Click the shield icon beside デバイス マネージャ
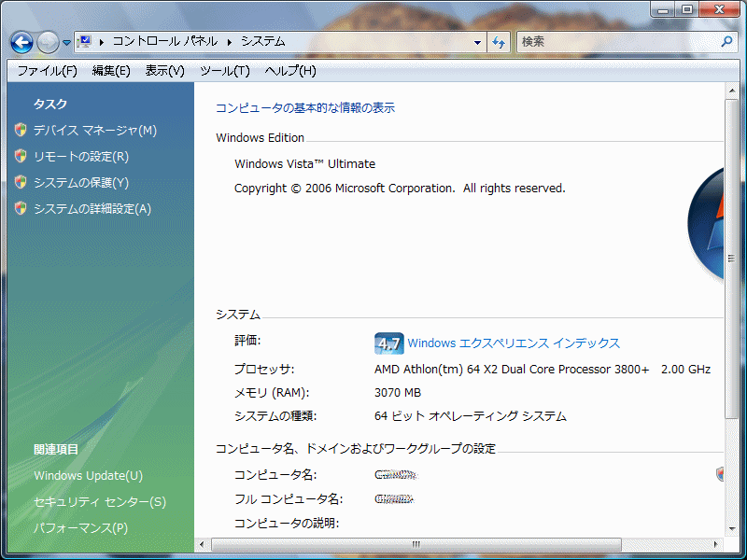Screen dimensions: 747x560 21,131
